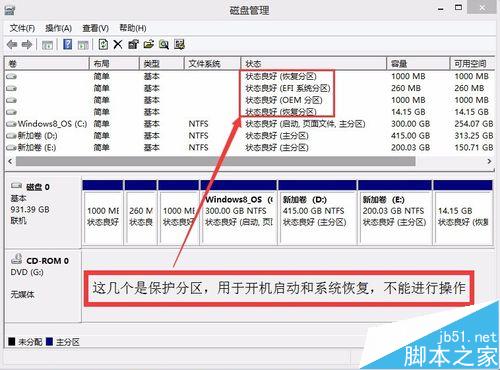Click the Forward arrow in toolbar
This screenshot has width=500, height=370.
[27, 44]
